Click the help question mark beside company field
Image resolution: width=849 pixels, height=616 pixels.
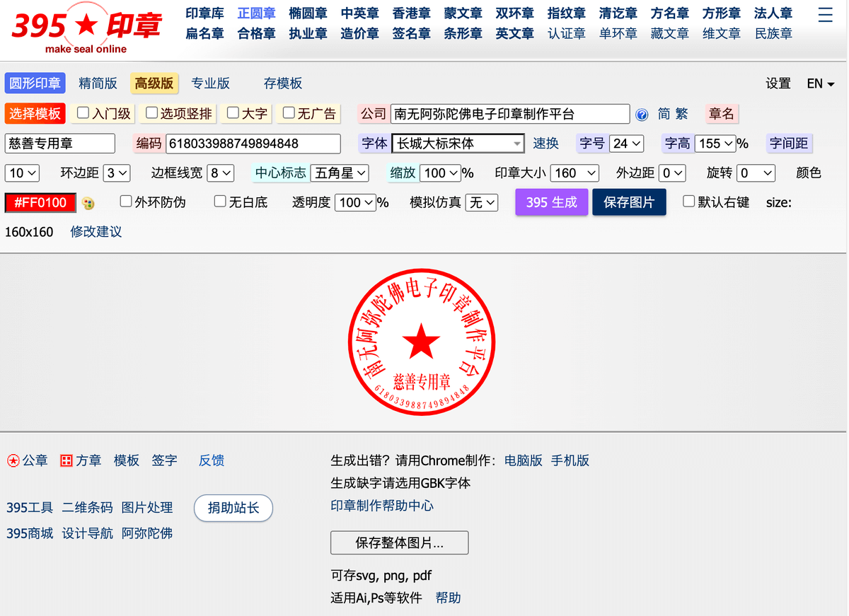642,114
